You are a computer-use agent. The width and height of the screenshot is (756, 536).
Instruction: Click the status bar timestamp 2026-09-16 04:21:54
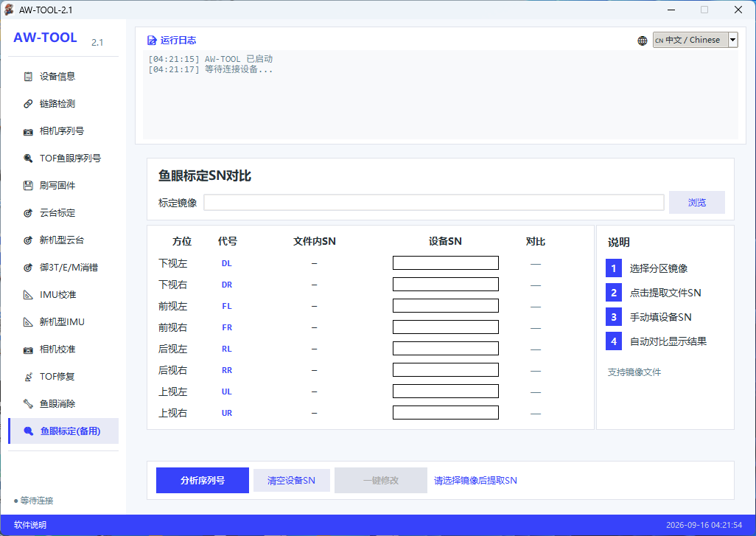click(704, 525)
